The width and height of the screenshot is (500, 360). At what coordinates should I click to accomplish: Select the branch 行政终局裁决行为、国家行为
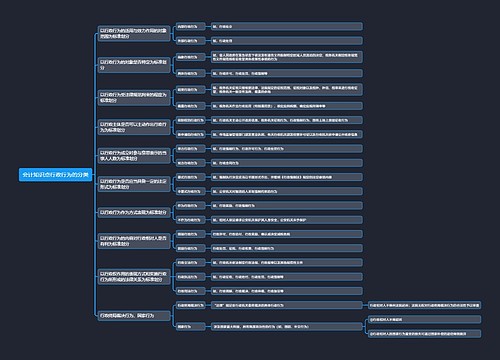(134, 315)
